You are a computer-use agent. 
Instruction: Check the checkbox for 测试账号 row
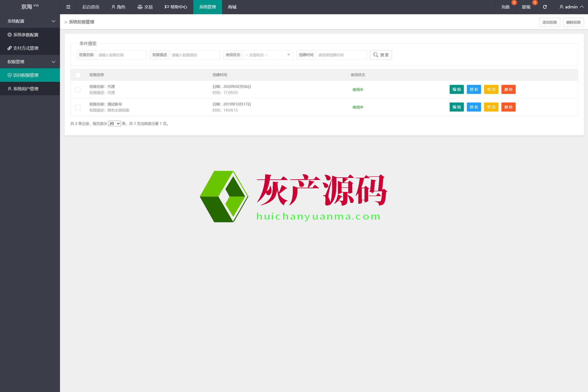[78, 107]
